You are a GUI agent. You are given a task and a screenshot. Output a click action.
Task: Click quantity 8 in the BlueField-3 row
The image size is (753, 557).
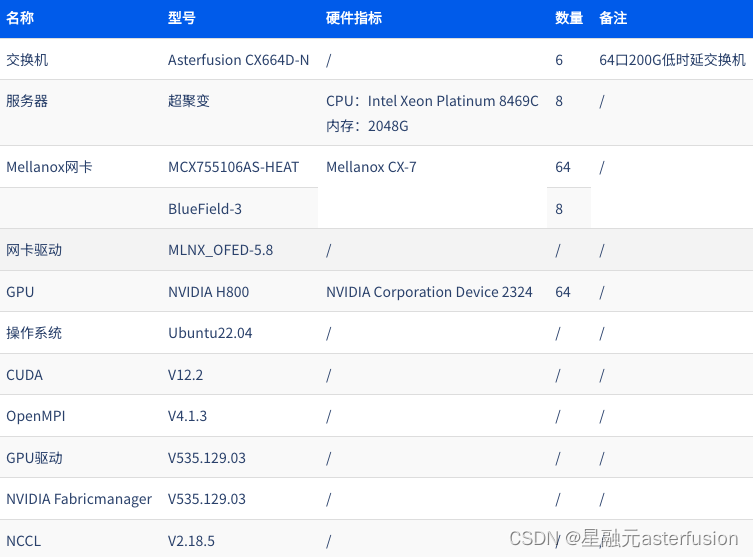559,209
